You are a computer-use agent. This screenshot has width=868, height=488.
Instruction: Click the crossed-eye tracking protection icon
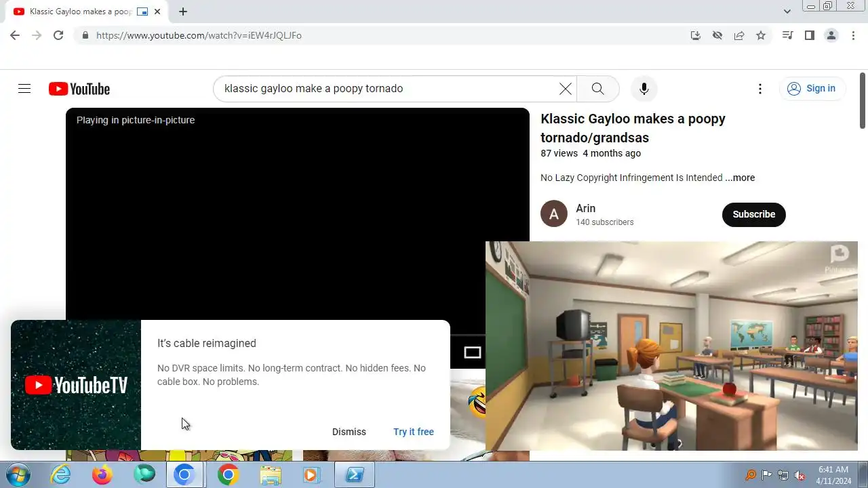pos(717,35)
